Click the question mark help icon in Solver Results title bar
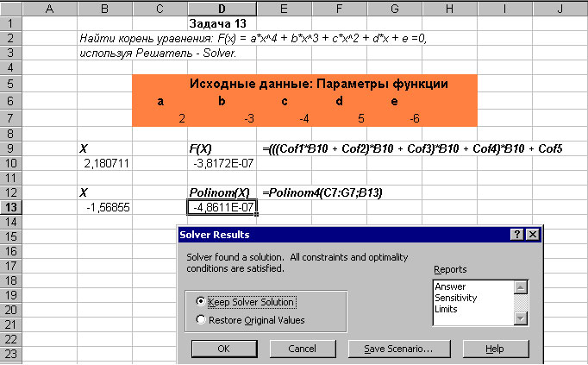Screen dimensions: 588x365 point(517,235)
